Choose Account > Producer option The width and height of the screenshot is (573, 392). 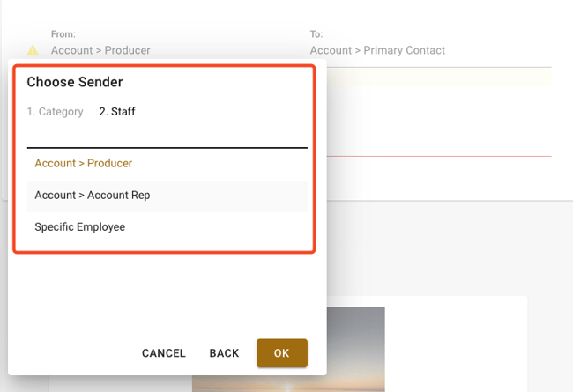(84, 163)
